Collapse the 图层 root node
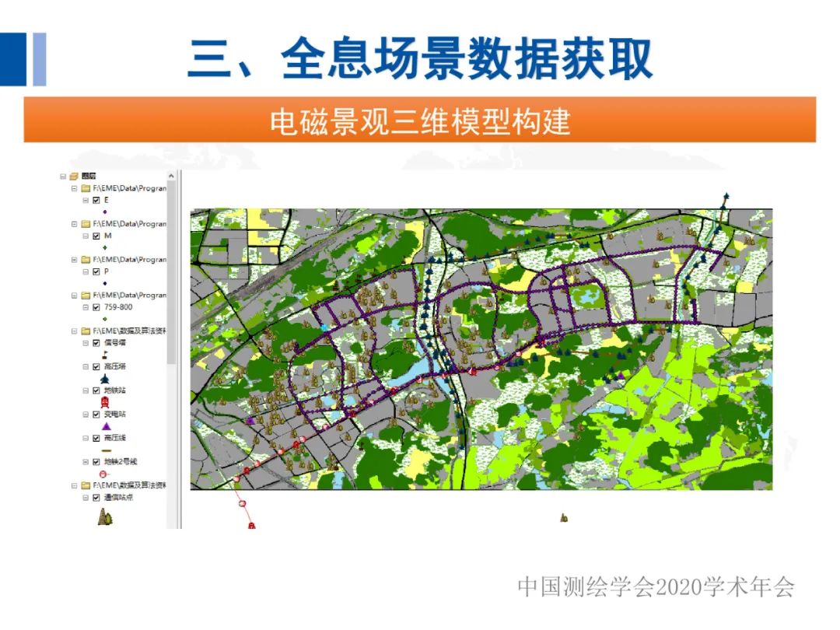Screen dimensions: 840x630 pyautogui.click(x=65, y=175)
